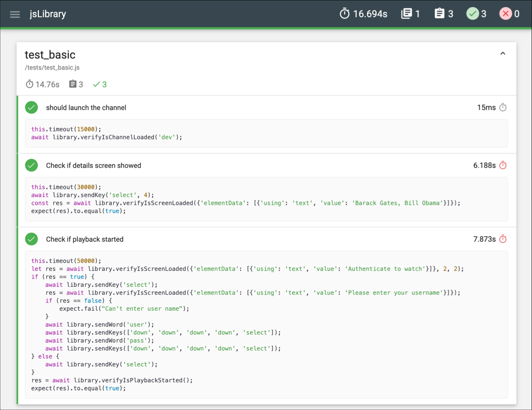Open the hamburger navigation menu
Viewport: 532px width, 410px height.
click(15, 14)
